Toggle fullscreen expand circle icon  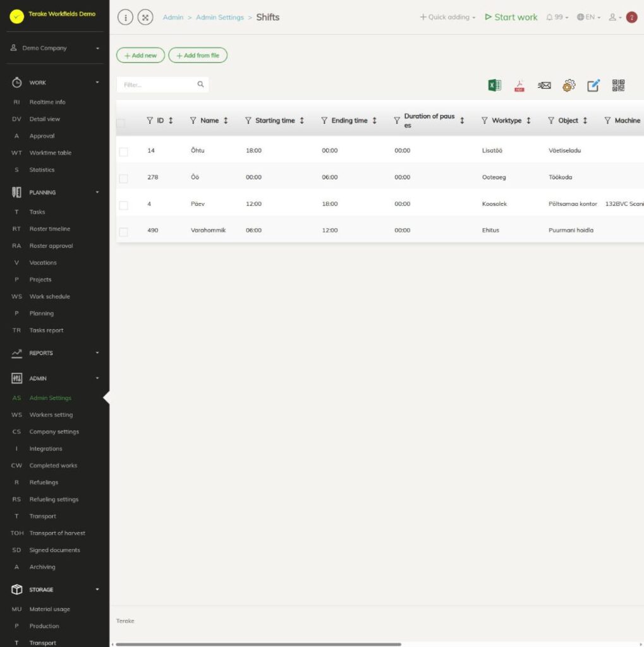coord(145,17)
